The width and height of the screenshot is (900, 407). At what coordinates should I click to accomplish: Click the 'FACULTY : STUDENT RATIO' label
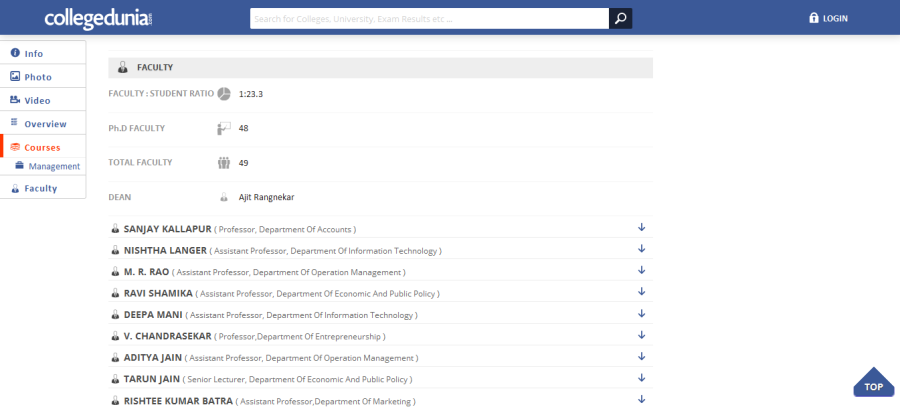pos(161,93)
